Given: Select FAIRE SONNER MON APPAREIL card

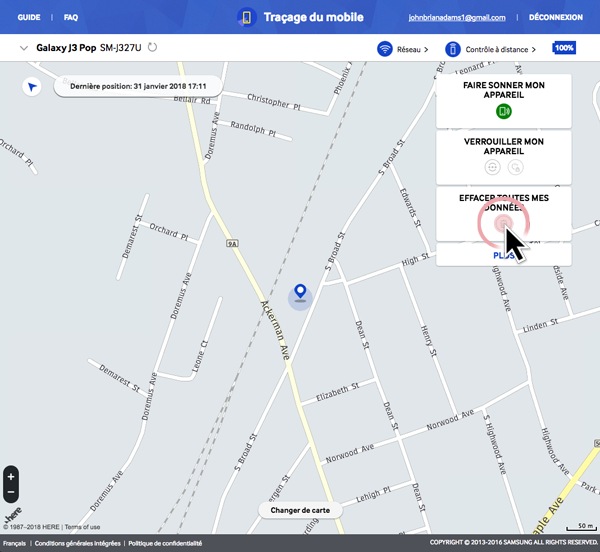Looking at the screenshot, I should pyautogui.click(x=504, y=101).
